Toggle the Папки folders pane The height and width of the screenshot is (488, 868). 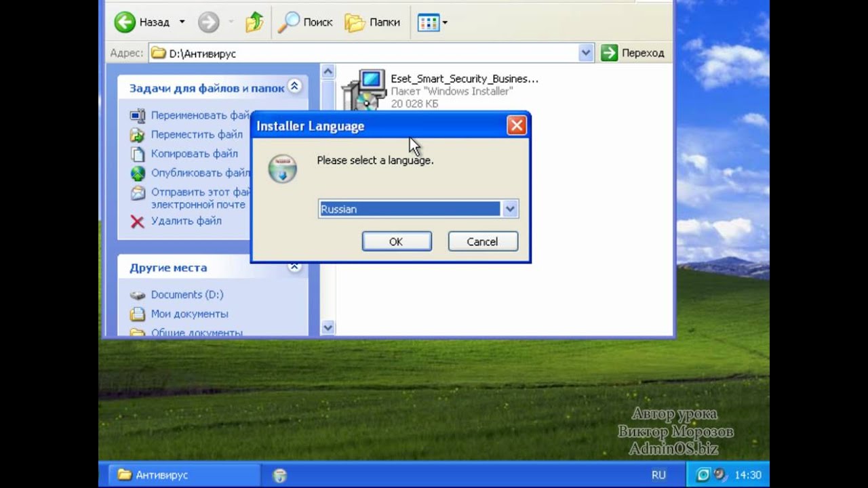(x=372, y=22)
